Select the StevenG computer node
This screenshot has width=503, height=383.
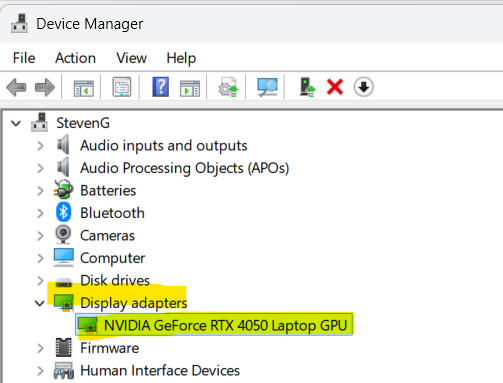[83, 123]
